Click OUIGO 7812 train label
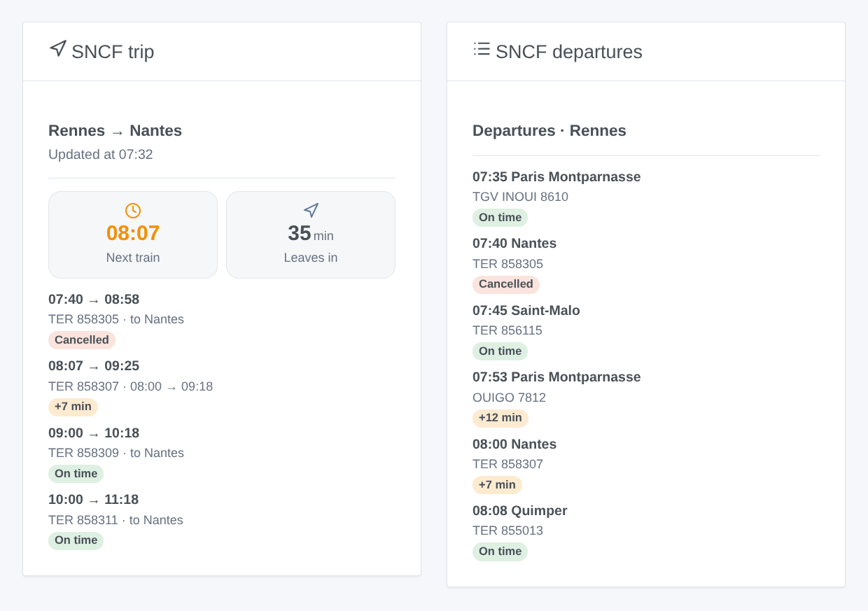The image size is (868, 611). tap(509, 398)
